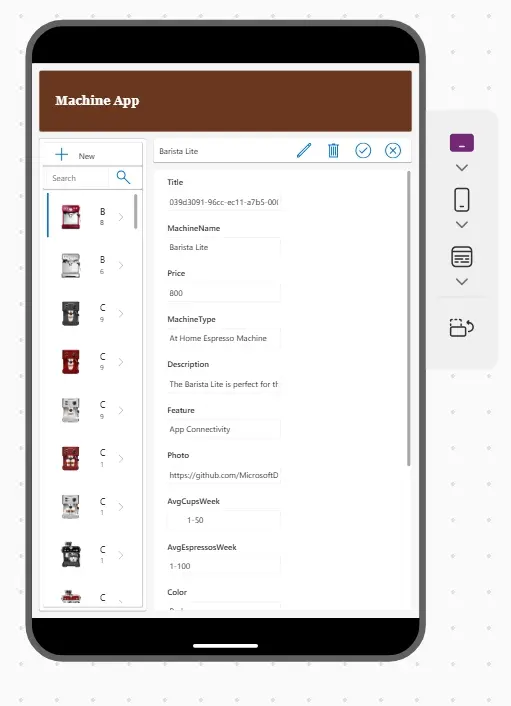511x706 pixels.
Task: Click the plus New icon
Action: click(x=61, y=155)
